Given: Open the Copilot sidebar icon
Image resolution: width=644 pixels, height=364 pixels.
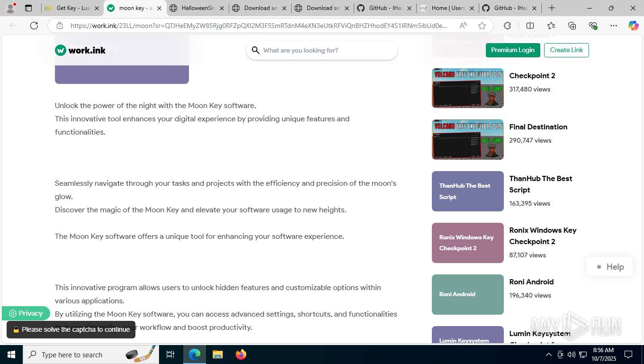Looking at the screenshot, I should 634,26.
